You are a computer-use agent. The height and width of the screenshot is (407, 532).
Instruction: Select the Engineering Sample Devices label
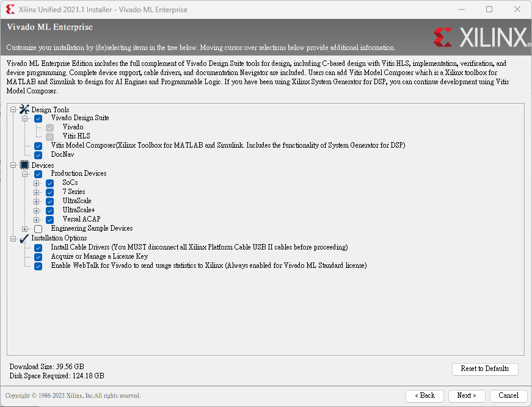(x=92, y=228)
